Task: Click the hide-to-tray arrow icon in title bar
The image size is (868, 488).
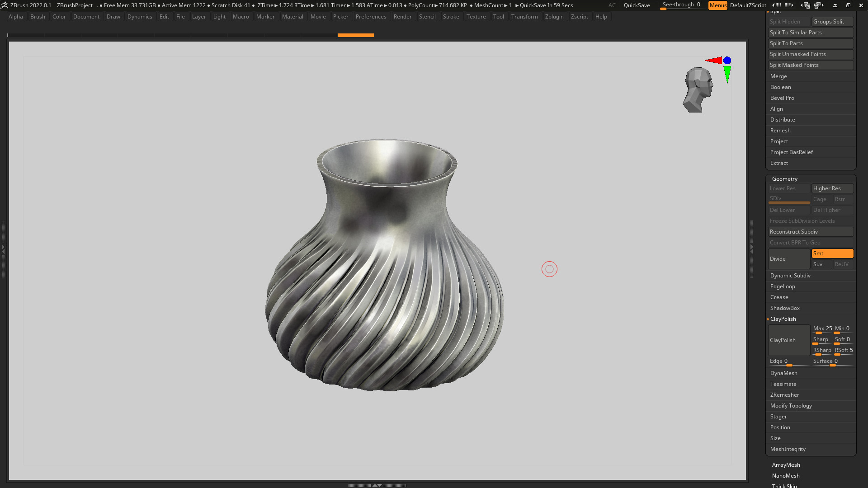Action: [835, 5]
